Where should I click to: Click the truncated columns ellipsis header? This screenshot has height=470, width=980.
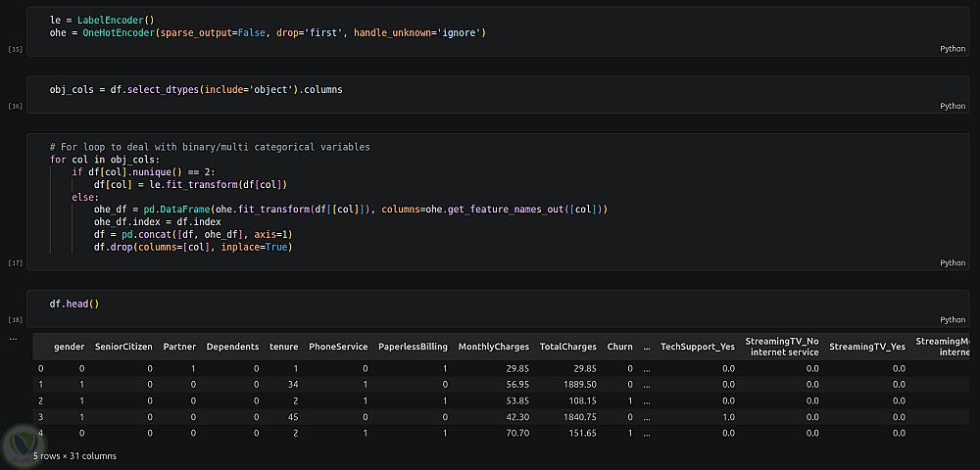(x=646, y=347)
